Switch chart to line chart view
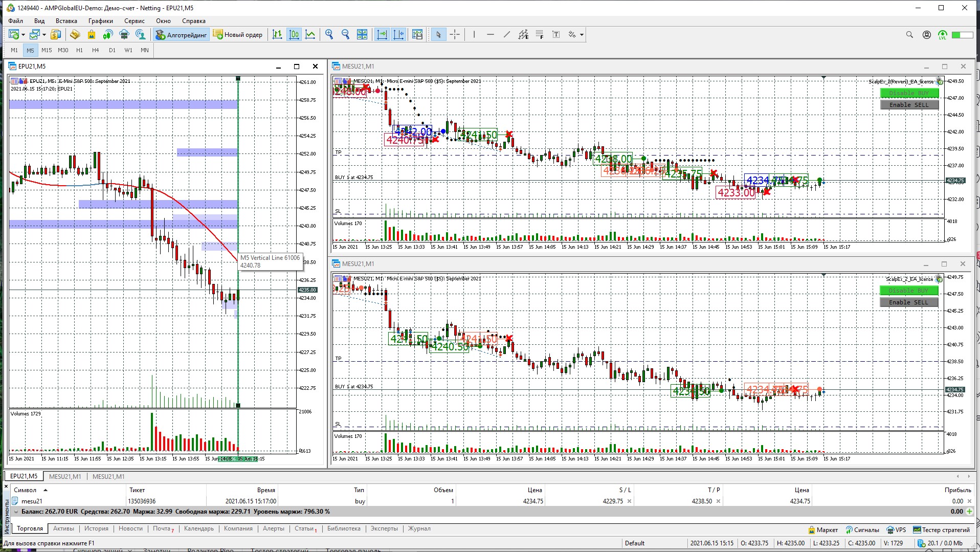 tap(310, 35)
